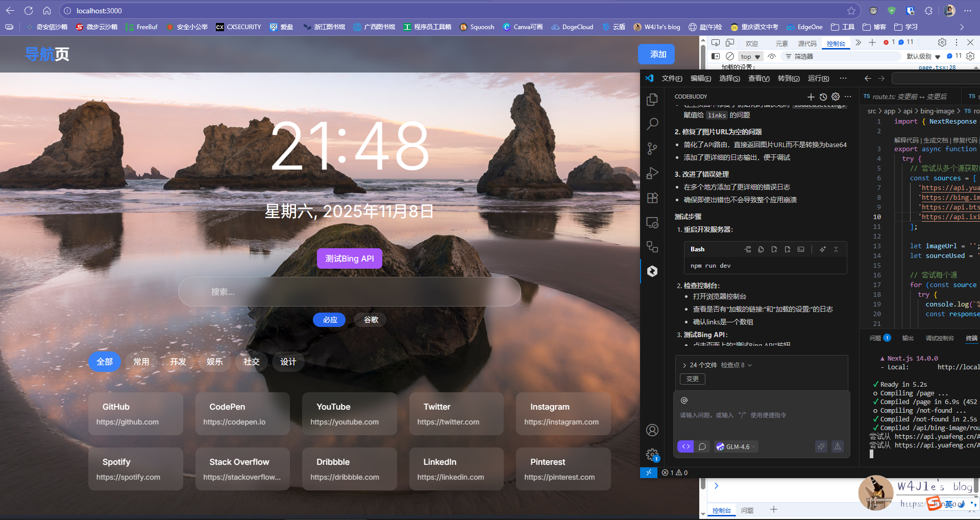This screenshot has width=980, height=520.
Task: Click the CodeBuddy chat history icon
Action: (823, 97)
